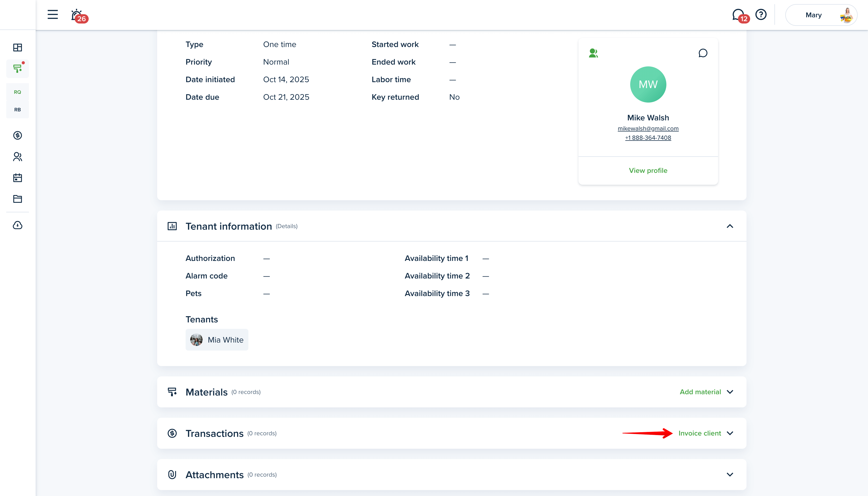Select the RQ submenu item

pyautogui.click(x=17, y=92)
